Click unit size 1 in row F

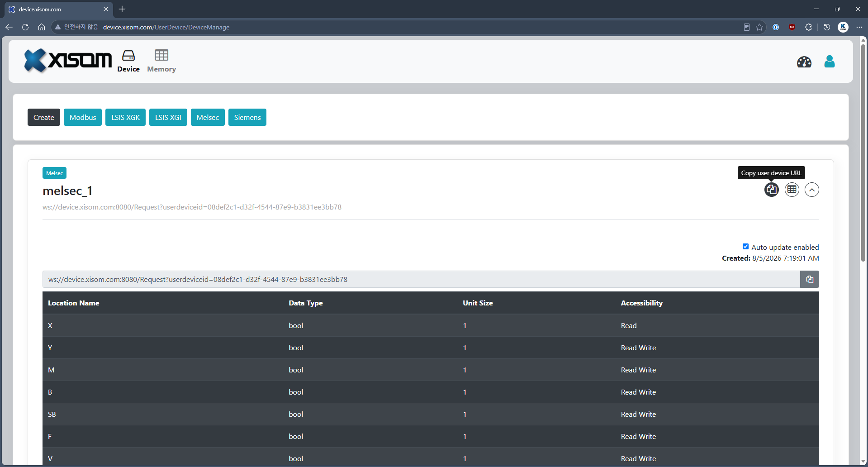click(465, 436)
